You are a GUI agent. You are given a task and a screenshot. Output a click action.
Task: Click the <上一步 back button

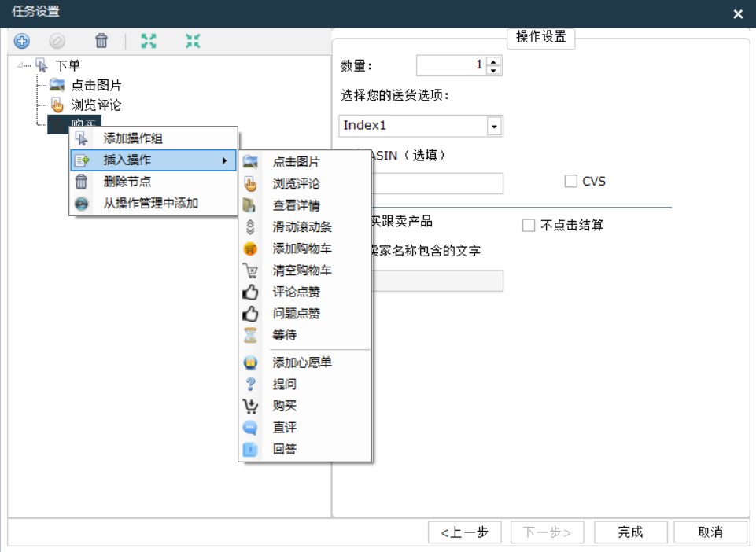pyautogui.click(x=465, y=532)
